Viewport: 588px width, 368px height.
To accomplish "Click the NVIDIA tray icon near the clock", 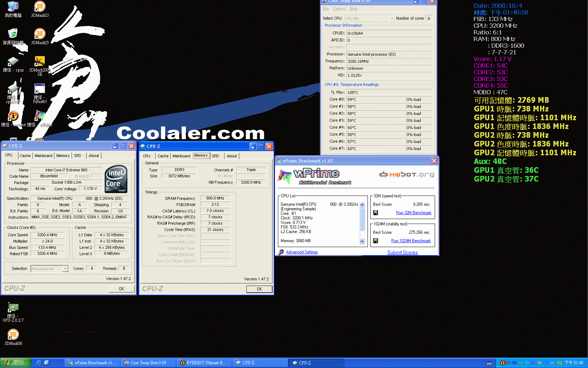I will (559, 363).
